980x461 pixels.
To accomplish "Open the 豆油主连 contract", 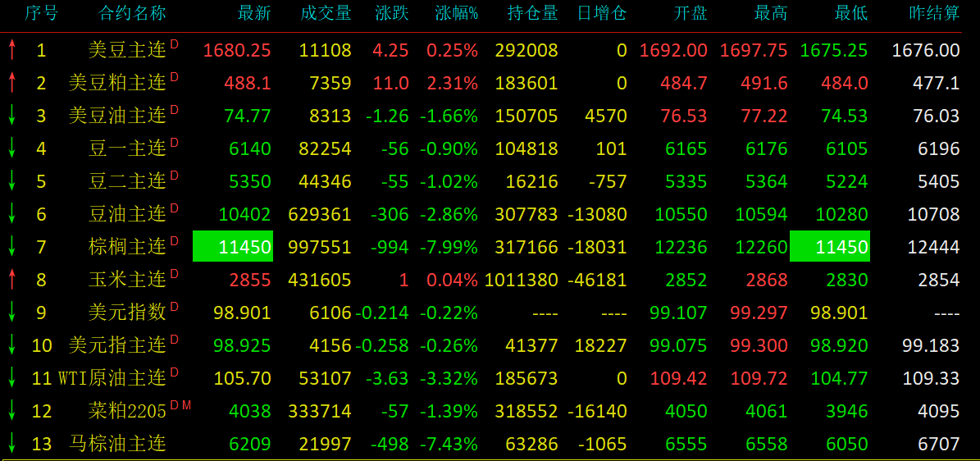I will 127,214.
